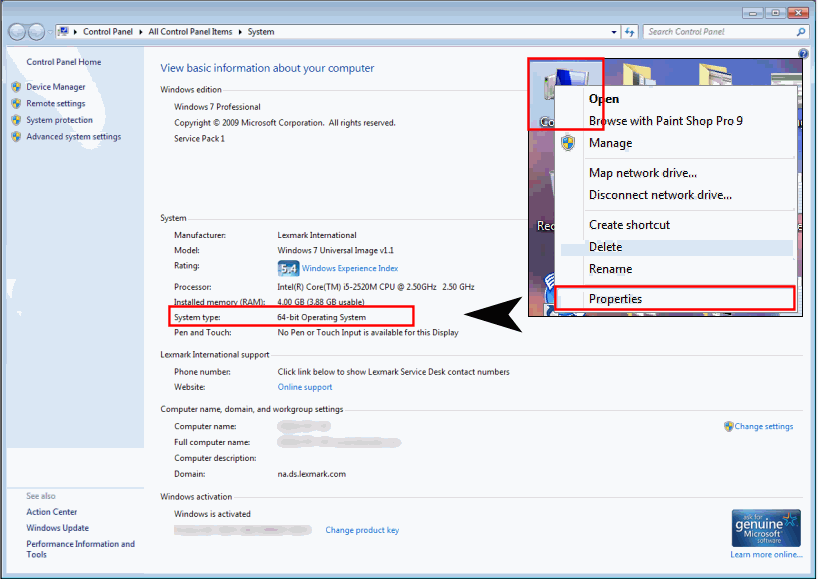Click the 4.00 GB installed memory value

point(321,302)
